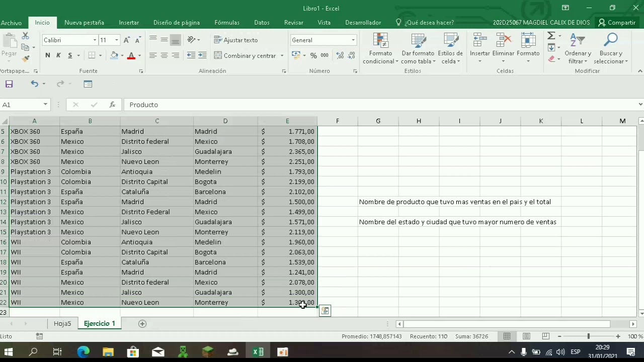Switch to Datos tab
The width and height of the screenshot is (644, 362).
click(x=262, y=23)
